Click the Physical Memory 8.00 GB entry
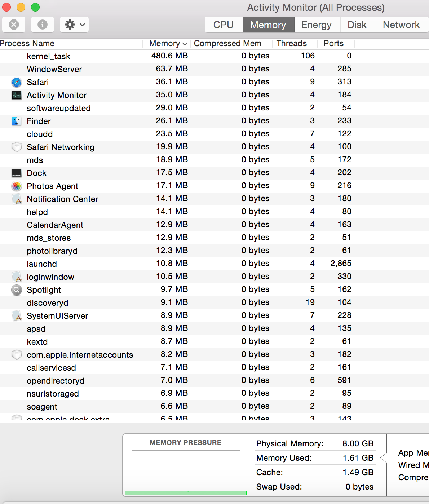The width and height of the screenshot is (429, 504). pyautogui.click(x=315, y=443)
